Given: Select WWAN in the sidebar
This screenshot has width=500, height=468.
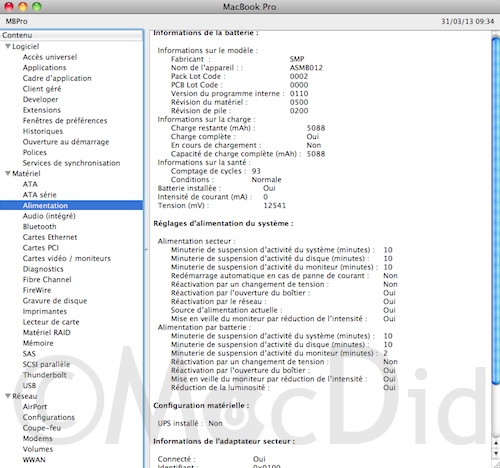Looking at the screenshot, I should tap(34, 460).
